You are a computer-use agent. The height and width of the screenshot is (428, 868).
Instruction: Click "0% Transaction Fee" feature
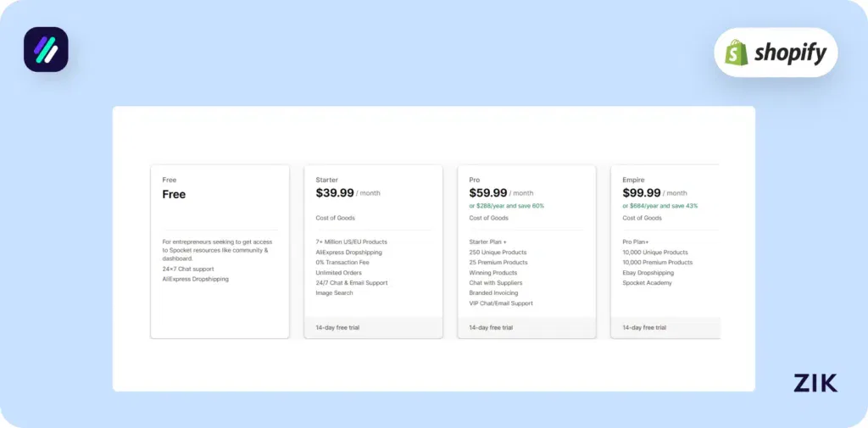[x=342, y=263]
